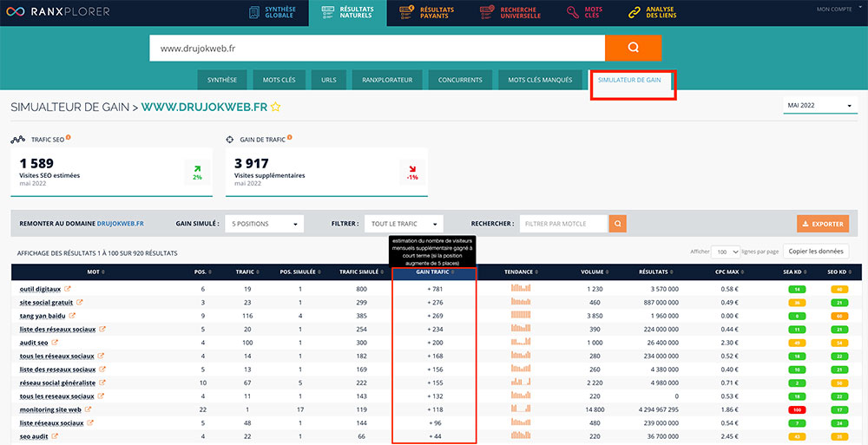
Task: Click SEO KD 60 badge for tang yan baidu
Action: (x=838, y=316)
